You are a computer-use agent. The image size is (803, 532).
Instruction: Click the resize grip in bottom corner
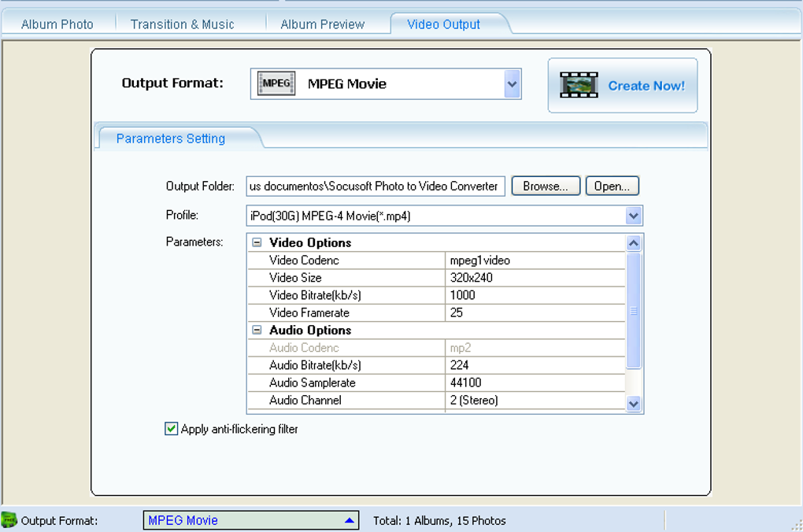(794, 523)
